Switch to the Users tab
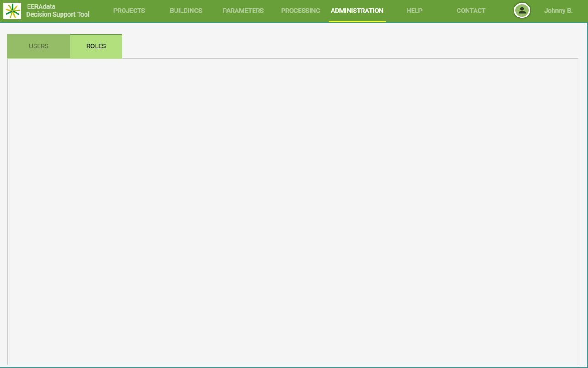Image resolution: width=588 pixels, height=368 pixels. click(x=39, y=46)
